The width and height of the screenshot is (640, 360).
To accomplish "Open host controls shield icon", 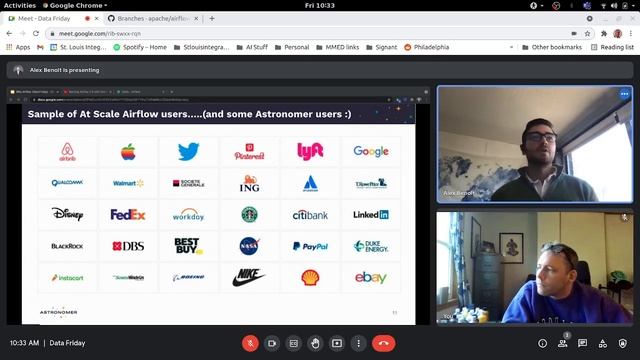I will [622, 343].
